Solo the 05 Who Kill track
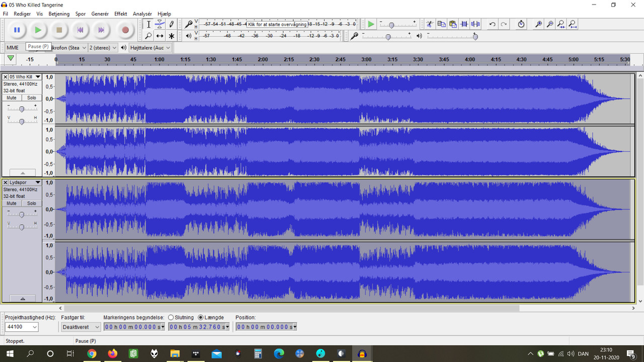The height and width of the screenshot is (362, 644). click(x=31, y=98)
